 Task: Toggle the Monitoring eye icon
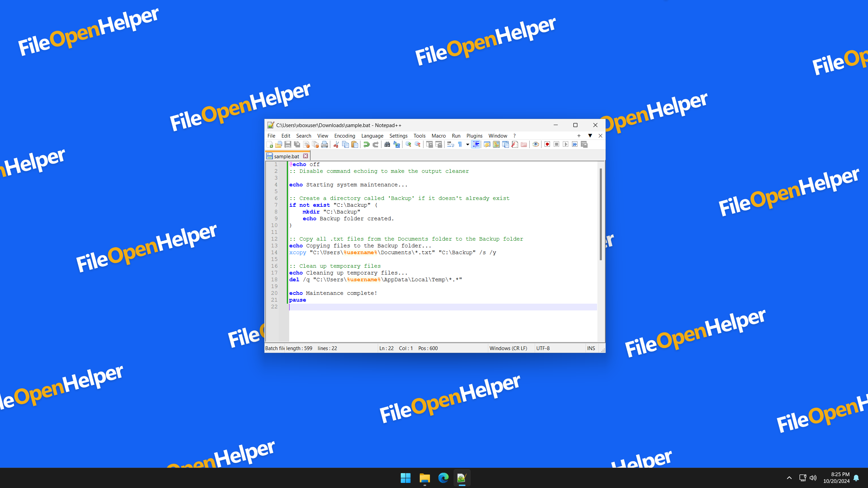pos(536,145)
